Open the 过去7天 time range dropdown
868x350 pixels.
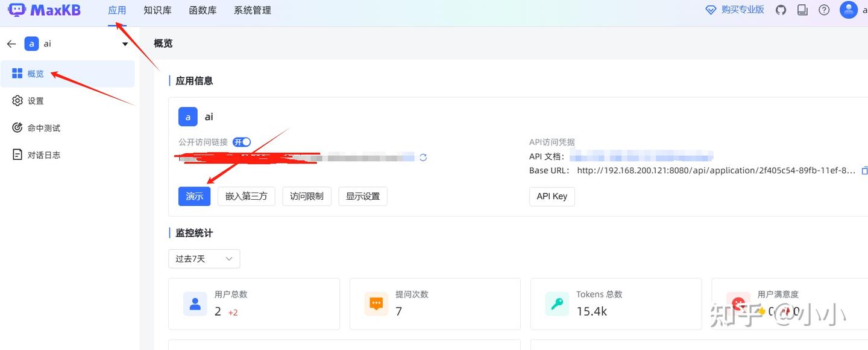point(204,259)
